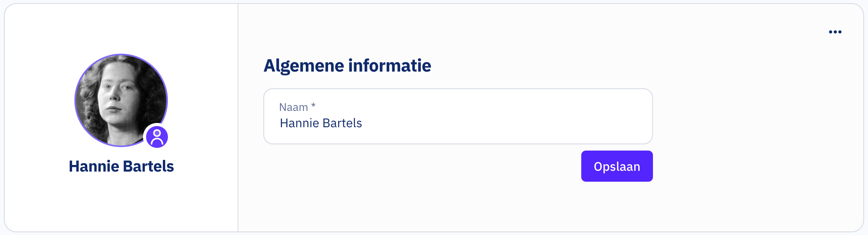Click the person silhouette icon on avatar
Viewport: 868px width, 235px height.
click(x=157, y=137)
